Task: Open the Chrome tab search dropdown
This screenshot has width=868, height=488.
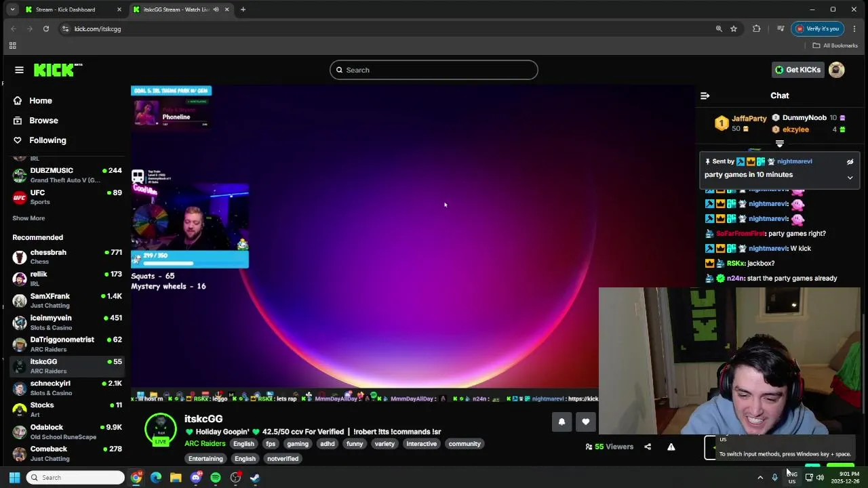Action: click(x=12, y=9)
